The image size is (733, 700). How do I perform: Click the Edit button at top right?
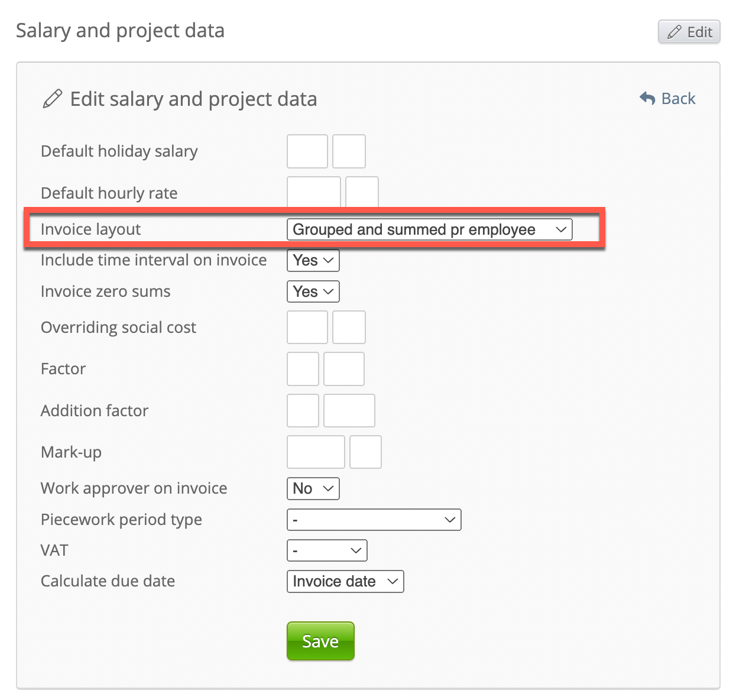(689, 32)
